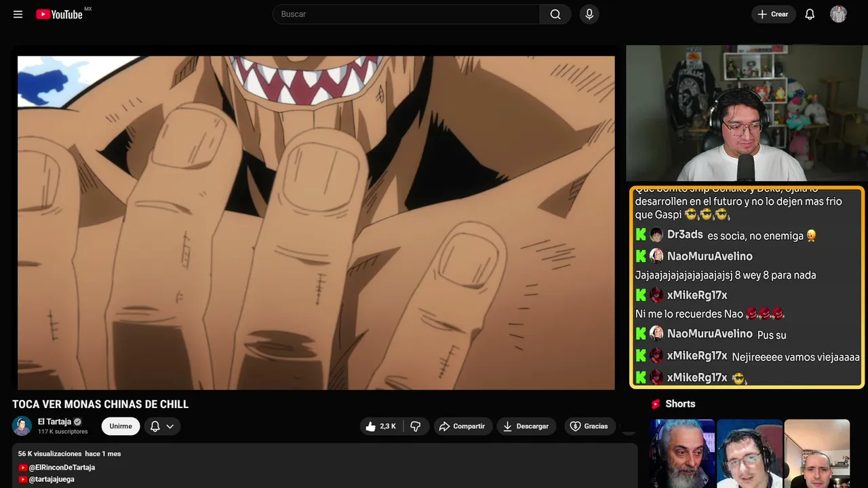Click the "8 wey 8 para nada" message
This screenshot has height=488, width=868.
click(726, 275)
